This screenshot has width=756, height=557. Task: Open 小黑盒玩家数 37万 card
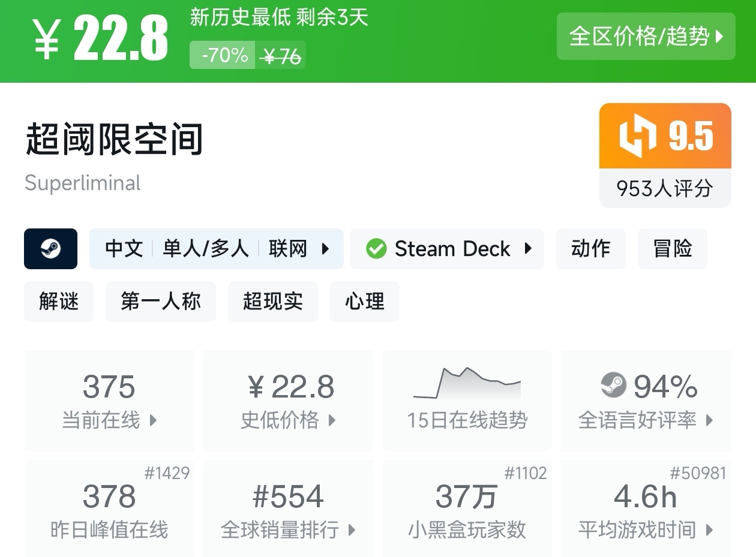(467, 508)
